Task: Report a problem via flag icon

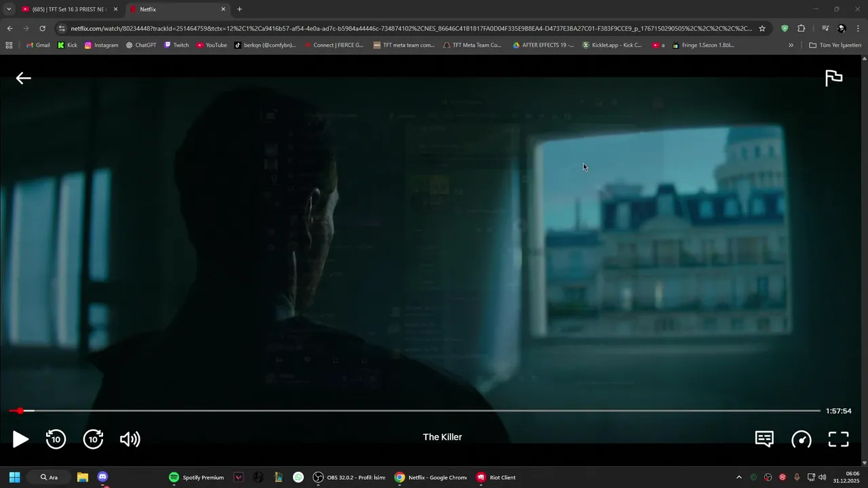Action: [x=833, y=78]
